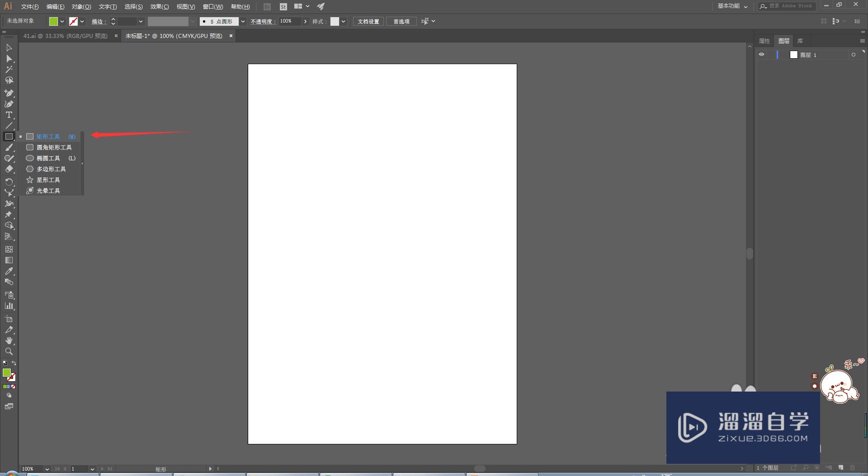
Task: Select the Hand tool
Action: tap(9, 341)
